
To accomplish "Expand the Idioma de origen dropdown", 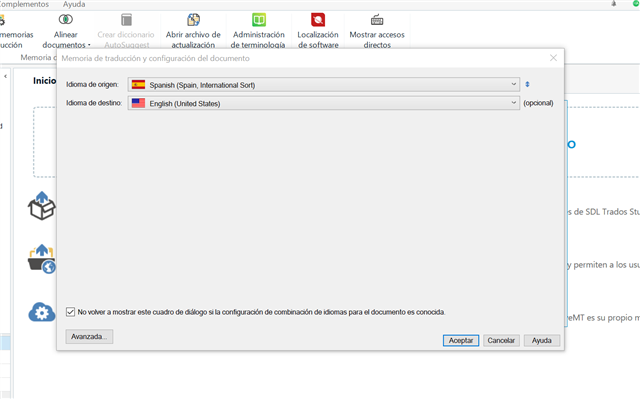I will tap(513, 84).
